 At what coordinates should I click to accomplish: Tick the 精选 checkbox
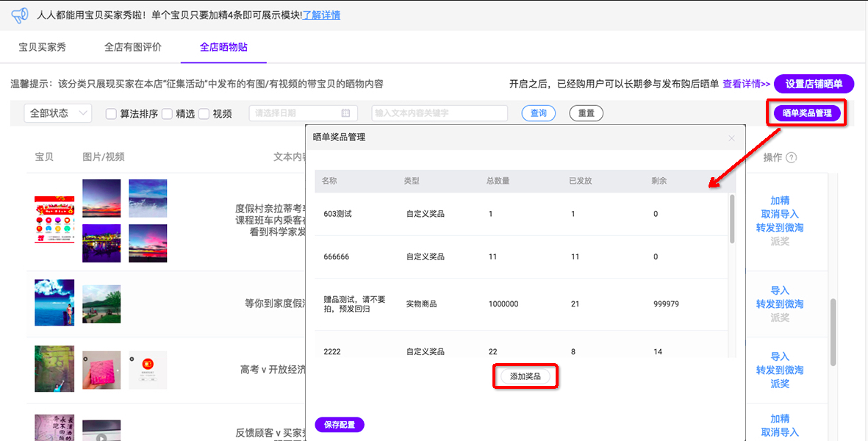point(167,114)
